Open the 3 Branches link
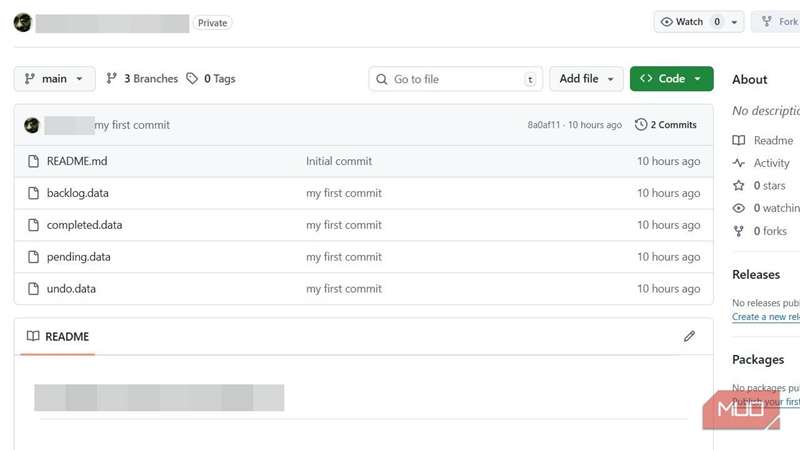The height and width of the screenshot is (450, 800). [142, 79]
